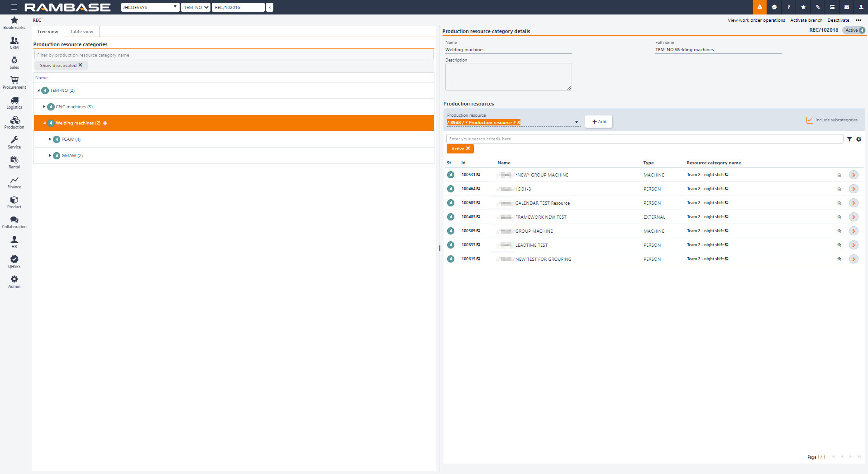
Task: Click the category name filter field
Action: click(234, 55)
